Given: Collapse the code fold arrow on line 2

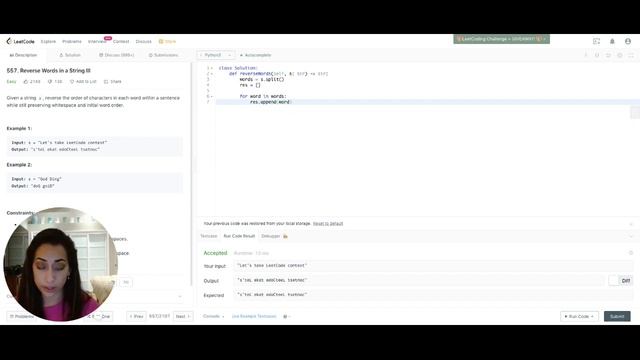Looking at the screenshot, I should click(212, 74).
